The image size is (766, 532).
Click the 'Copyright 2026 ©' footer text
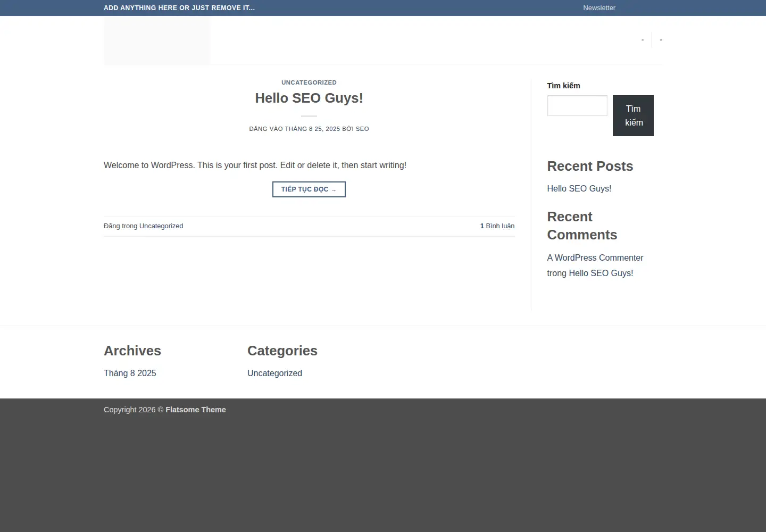[x=134, y=410]
